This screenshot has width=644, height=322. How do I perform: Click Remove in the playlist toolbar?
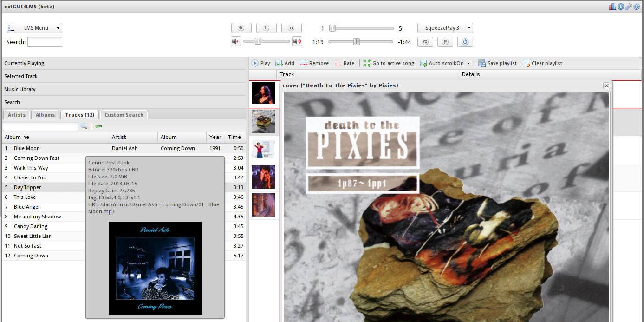[x=314, y=63]
